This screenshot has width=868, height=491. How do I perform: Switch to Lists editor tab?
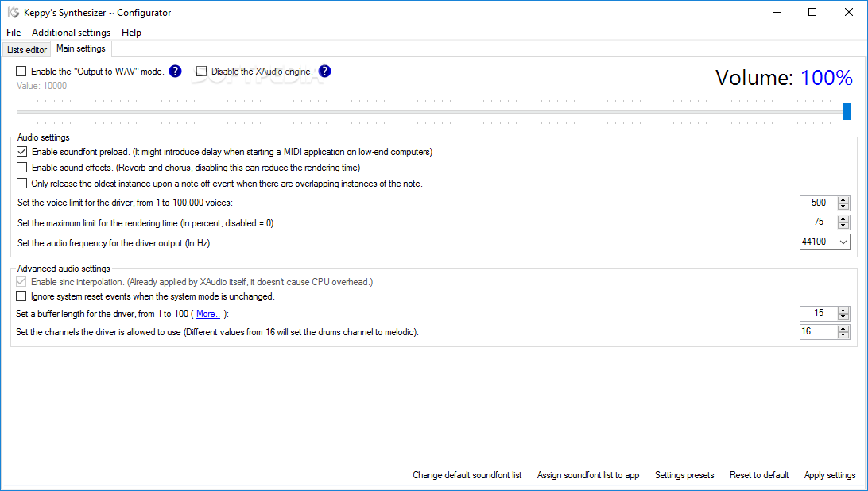26,50
